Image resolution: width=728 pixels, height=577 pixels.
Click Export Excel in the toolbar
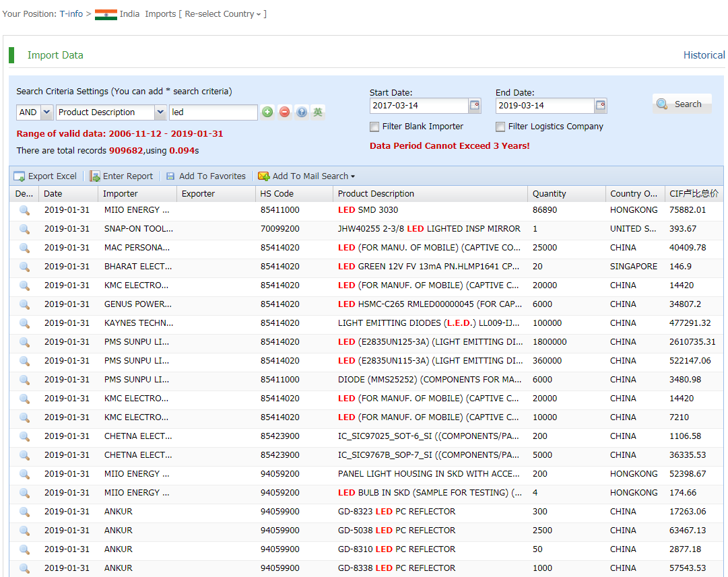(x=45, y=176)
